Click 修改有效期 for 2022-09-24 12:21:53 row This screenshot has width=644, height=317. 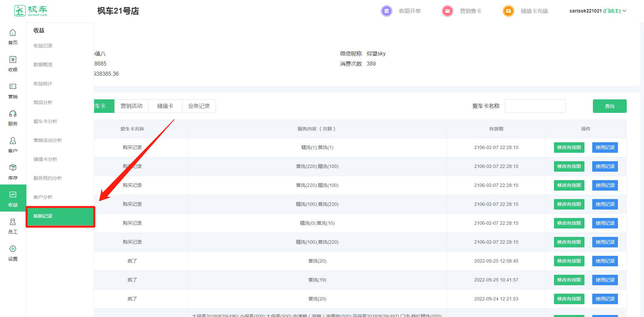[x=569, y=299]
